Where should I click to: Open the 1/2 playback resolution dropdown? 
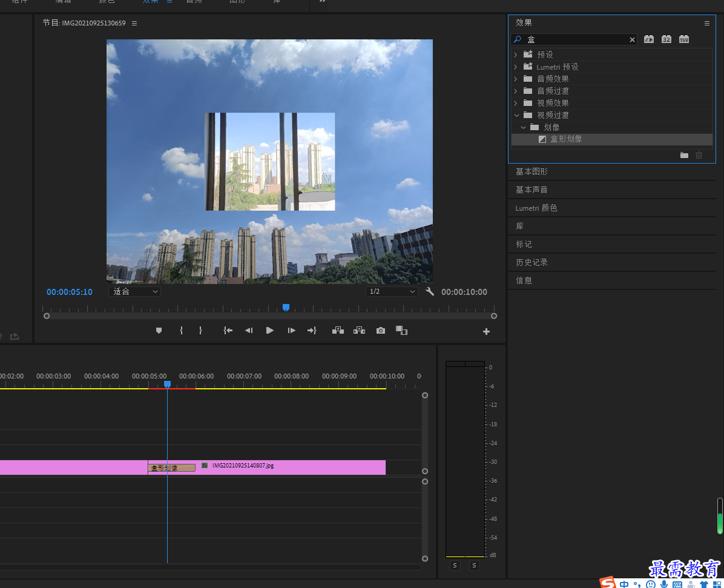392,291
